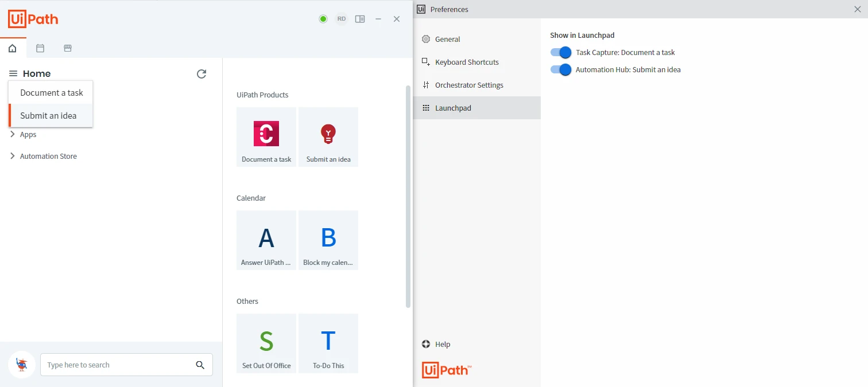Toggle the side panel layout icon
The width and height of the screenshot is (868, 387).
tap(360, 19)
